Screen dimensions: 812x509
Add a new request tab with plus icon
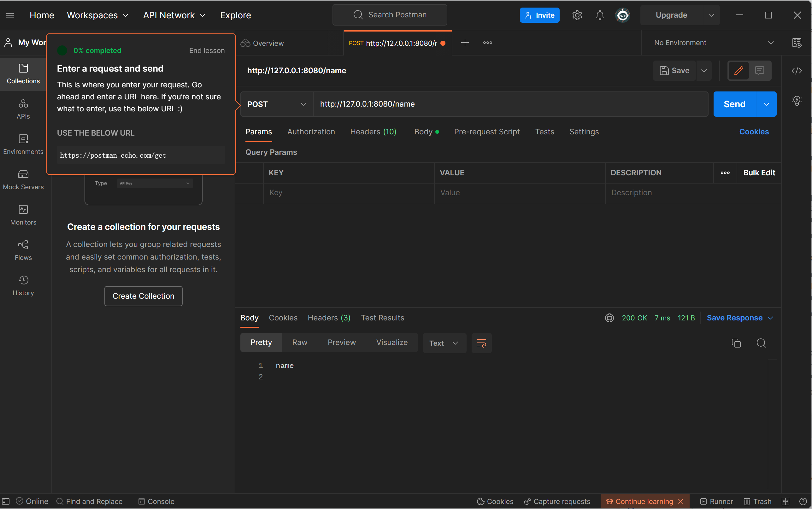click(465, 43)
